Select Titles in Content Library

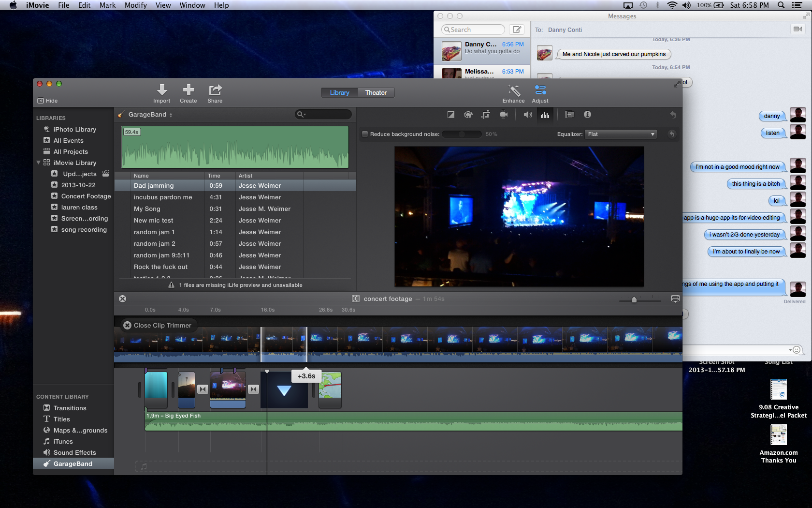click(61, 419)
